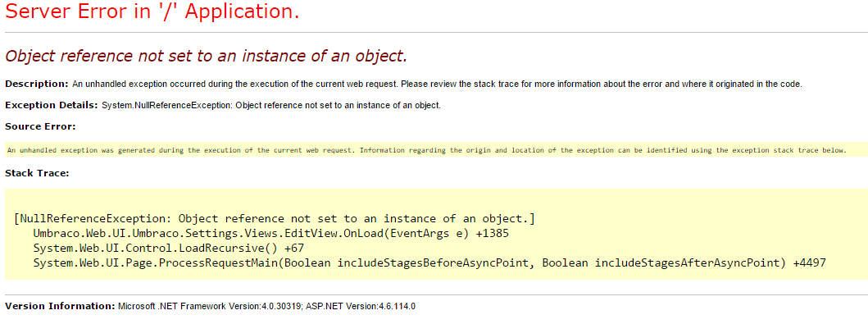
Task: Click the Umbraco EditView.OnLoad stack line
Action: tap(270, 233)
